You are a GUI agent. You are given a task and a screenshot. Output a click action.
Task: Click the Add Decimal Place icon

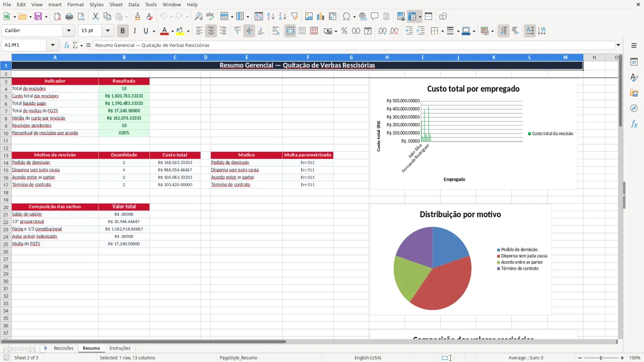pyautogui.click(x=382, y=31)
